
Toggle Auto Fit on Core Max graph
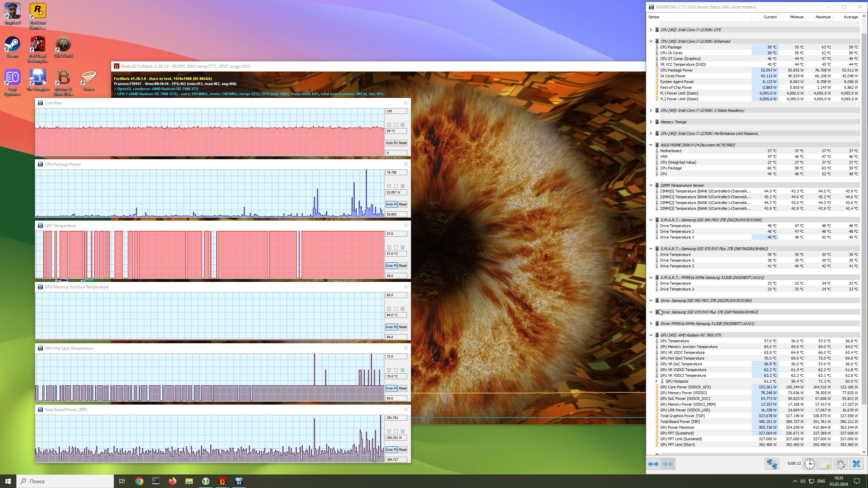[x=391, y=143]
